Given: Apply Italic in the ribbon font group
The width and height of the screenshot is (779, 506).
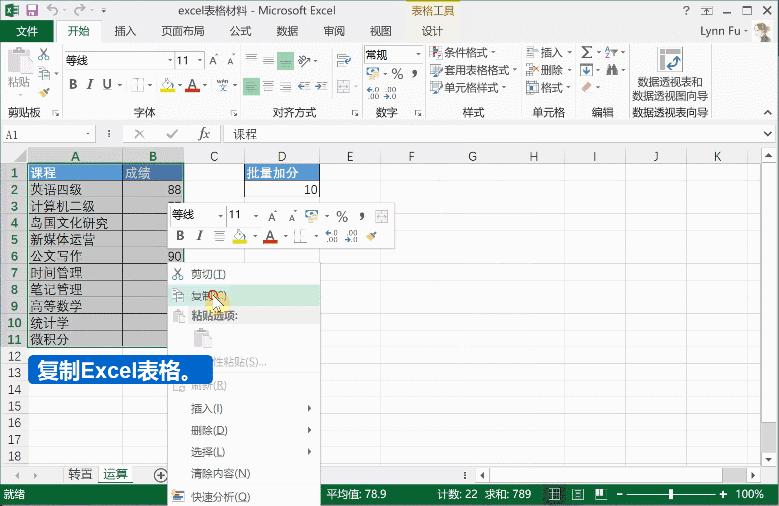Looking at the screenshot, I should tap(90, 84).
